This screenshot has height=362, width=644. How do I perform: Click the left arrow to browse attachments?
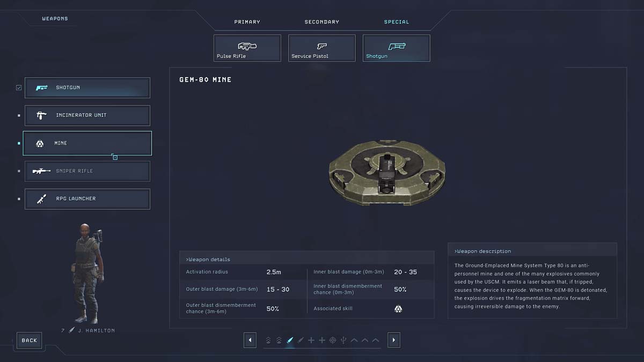tap(250, 339)
